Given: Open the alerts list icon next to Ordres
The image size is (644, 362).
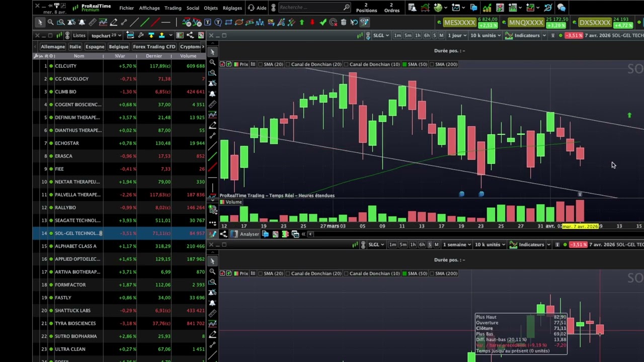Looking at the screenshot, I should pyautogui.click(x=413, y=8).
